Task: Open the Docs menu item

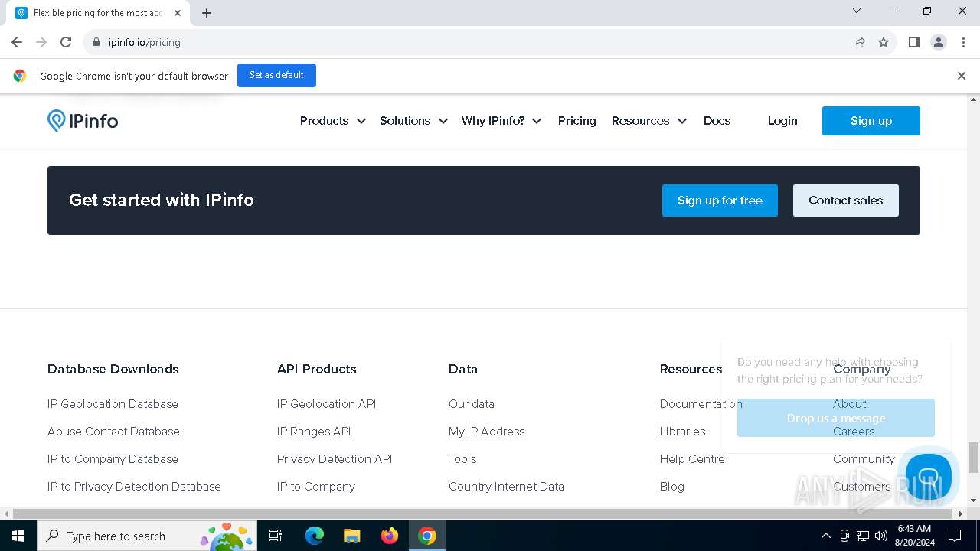Action: 717,121
